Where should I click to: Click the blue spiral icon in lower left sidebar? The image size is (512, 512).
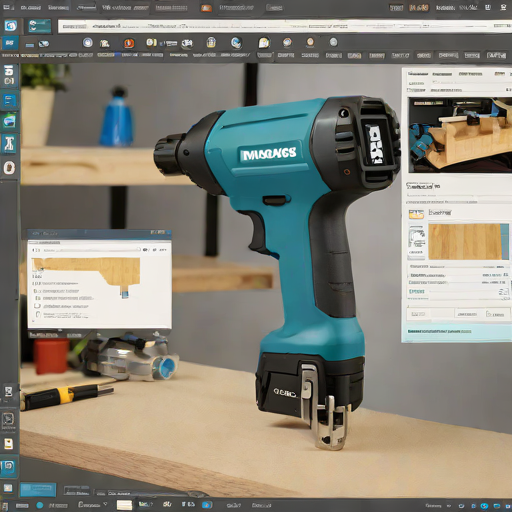[x=8, y=466]
